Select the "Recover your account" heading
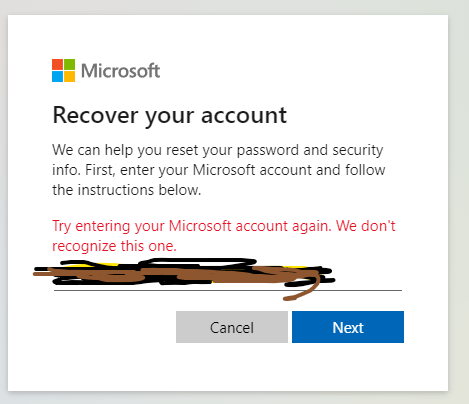The width and height of the screenshot is (469, 404). (169, 116)
